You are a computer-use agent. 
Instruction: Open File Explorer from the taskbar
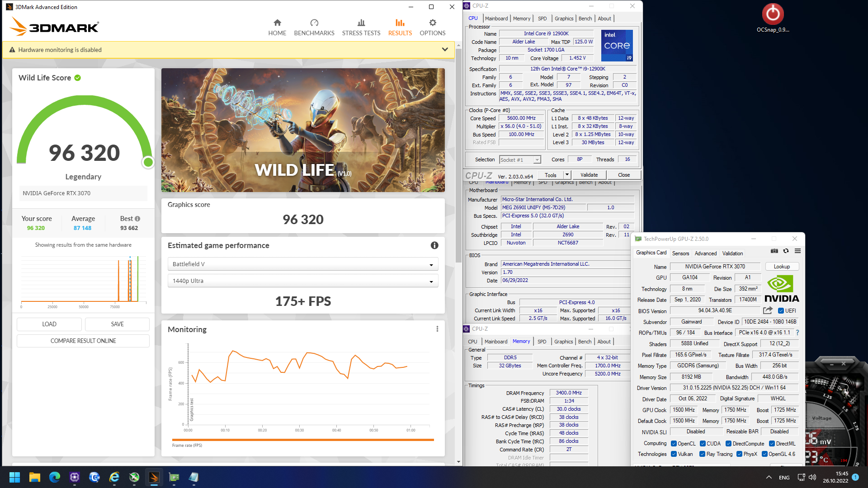click(35, 477)
